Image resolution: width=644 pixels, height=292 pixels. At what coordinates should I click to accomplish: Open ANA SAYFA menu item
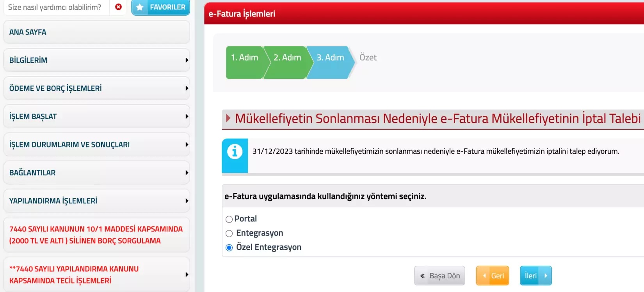tap(96, 32)
